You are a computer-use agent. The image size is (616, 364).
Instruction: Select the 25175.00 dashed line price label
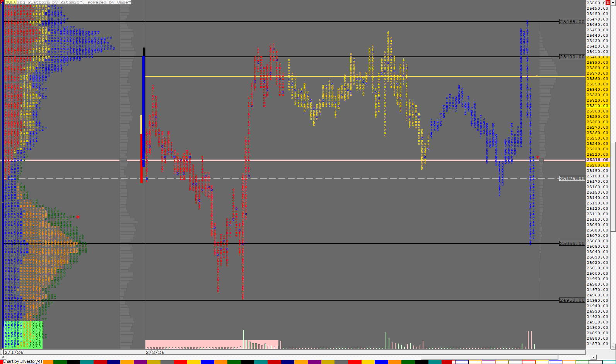[572, 179]
